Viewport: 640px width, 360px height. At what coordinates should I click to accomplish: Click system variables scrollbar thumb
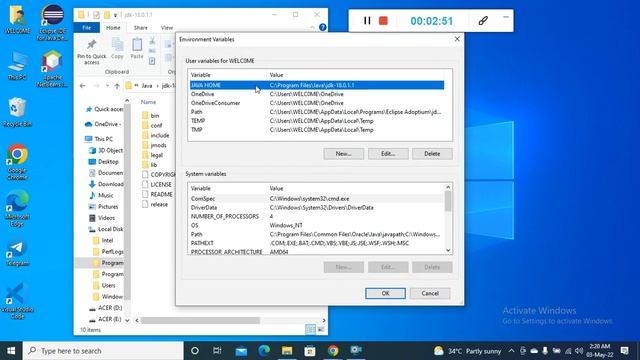[448, 201]
